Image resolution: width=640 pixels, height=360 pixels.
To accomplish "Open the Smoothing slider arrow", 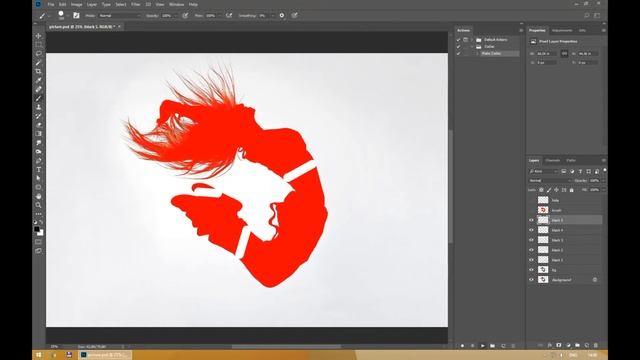I will [x=272, y=16].
